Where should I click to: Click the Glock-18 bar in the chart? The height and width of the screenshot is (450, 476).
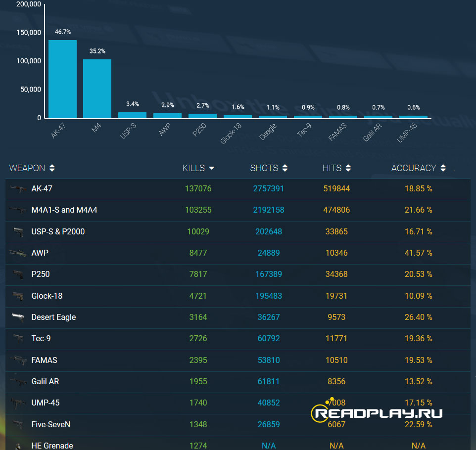[x=238, y=117]
